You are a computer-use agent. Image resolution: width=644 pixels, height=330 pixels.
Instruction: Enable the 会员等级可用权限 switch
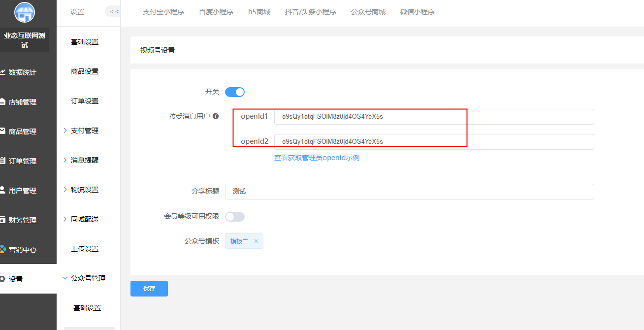pyautogui.click(x=235, y=217)
